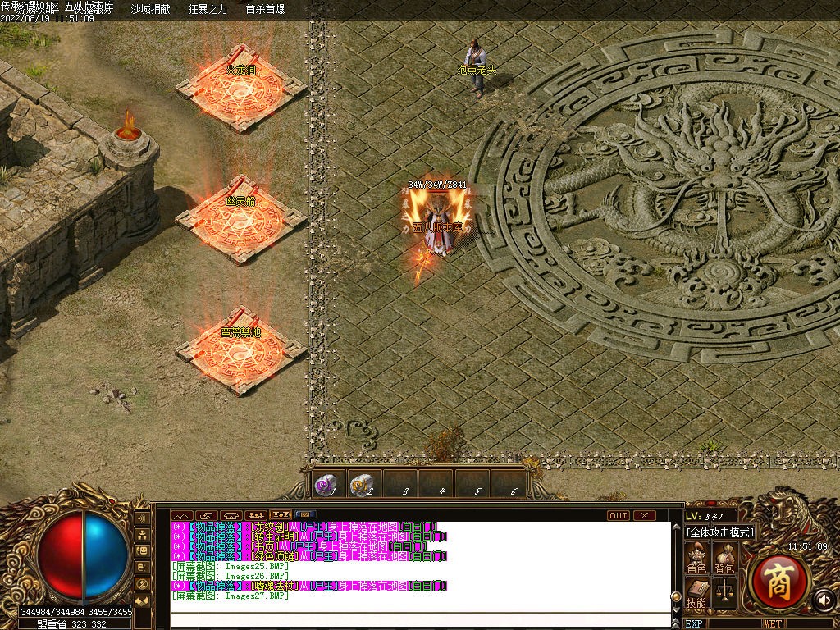Click the 书页 drop message line
Viewport: 840px width, 630px height.
(299, 546)
